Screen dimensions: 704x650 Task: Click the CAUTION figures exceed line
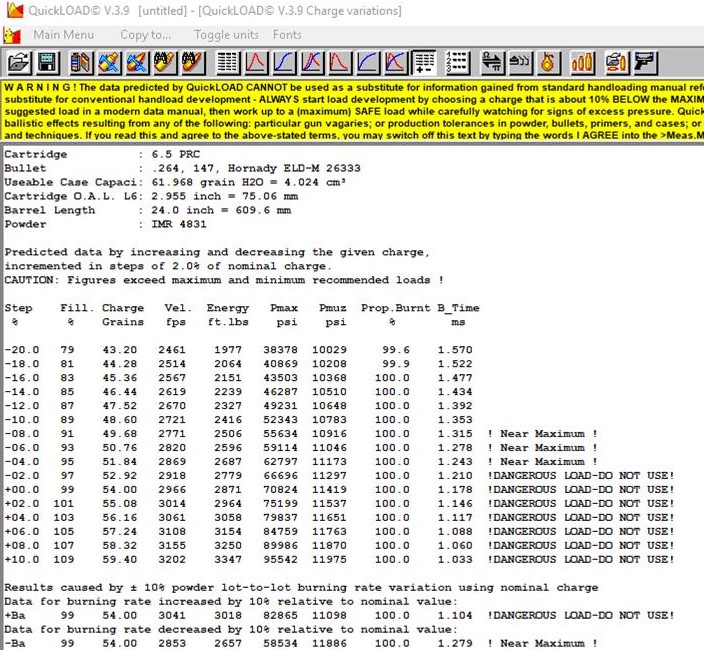(224, 280)
